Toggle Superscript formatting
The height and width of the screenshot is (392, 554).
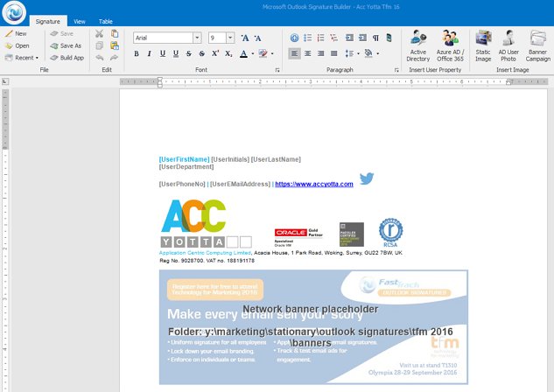coord(215,53)
